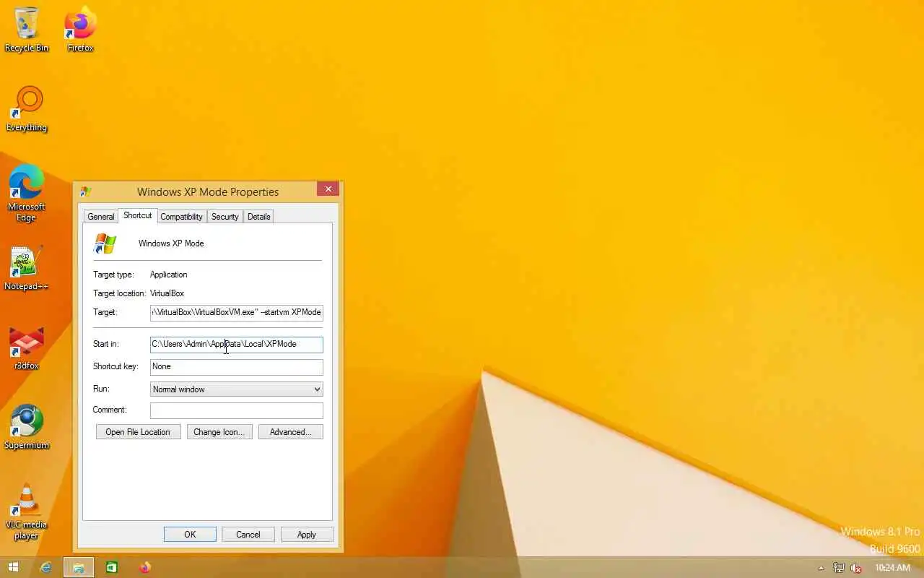Image resolution: width=924 pixels, height=578 pixels.
Task: Select the Microsoft Edge desktop icon
Action: (27, 194)
